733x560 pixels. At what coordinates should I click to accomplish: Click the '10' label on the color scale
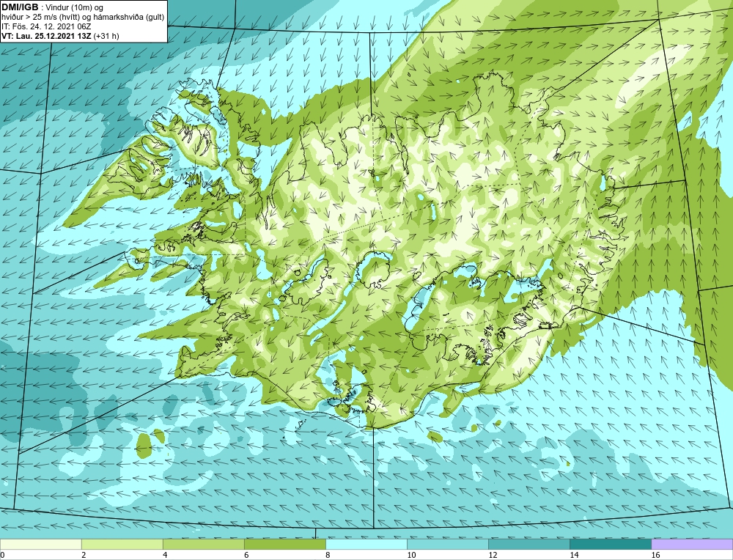[411, 555]
